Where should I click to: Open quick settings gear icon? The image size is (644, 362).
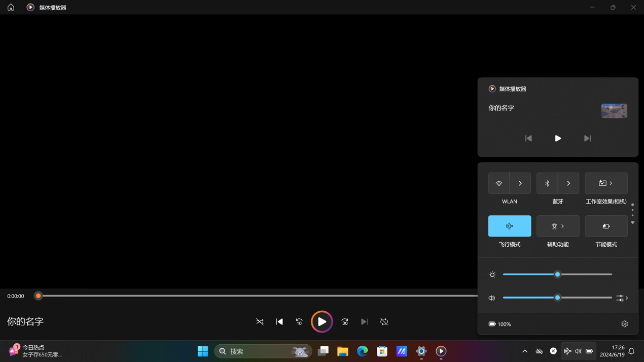click(624, 324)
